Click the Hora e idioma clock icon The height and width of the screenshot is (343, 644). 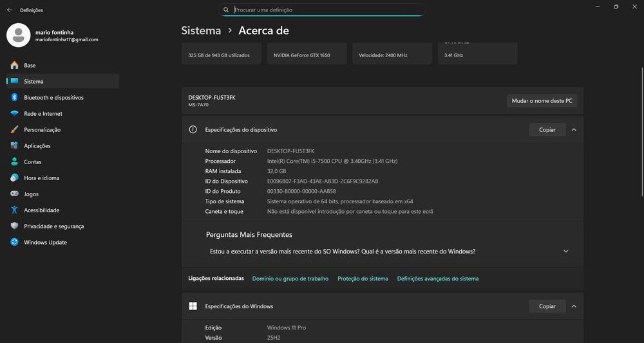(x=14, y=178)
